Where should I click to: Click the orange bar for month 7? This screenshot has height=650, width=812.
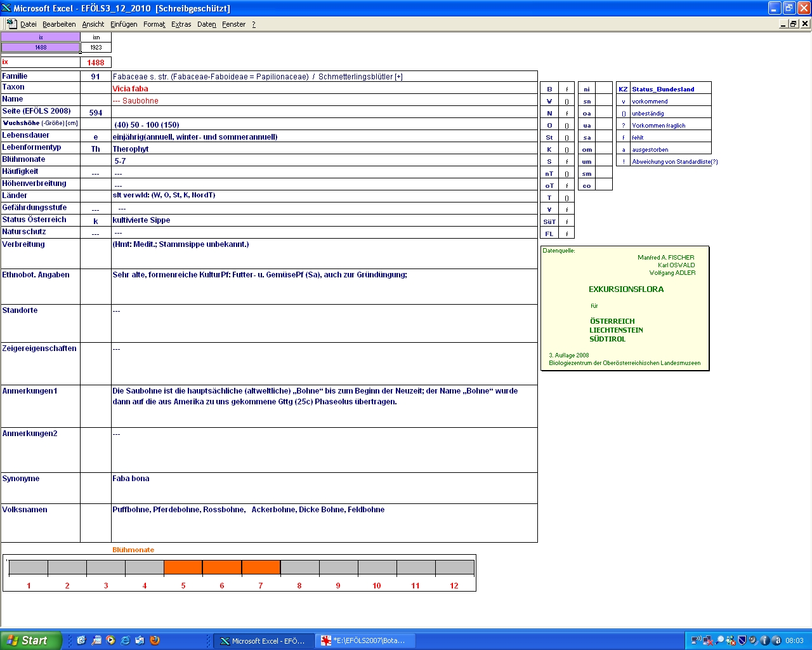(x=261, y=567)
